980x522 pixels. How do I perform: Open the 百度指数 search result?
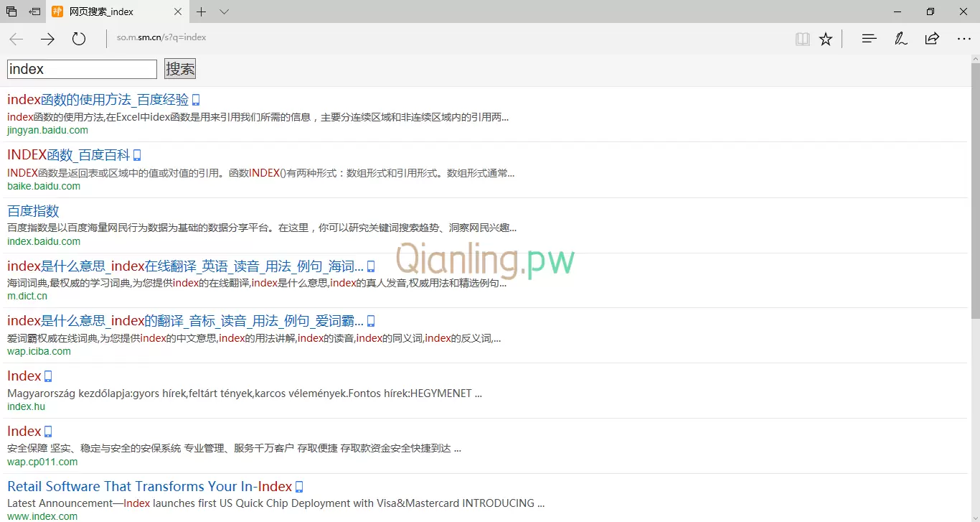33,211
